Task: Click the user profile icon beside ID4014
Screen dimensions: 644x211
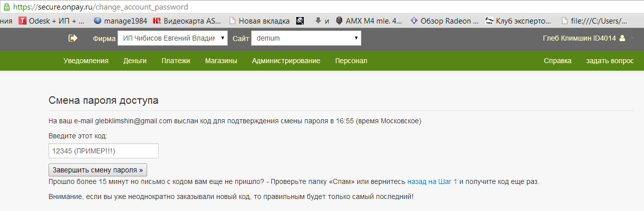Action: pos(622,38)
